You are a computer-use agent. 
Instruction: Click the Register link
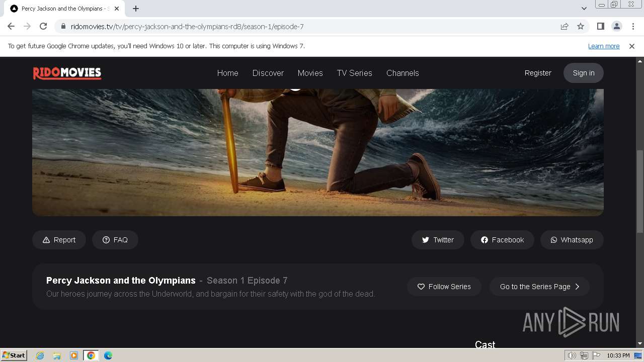click(x=538, y=73)
